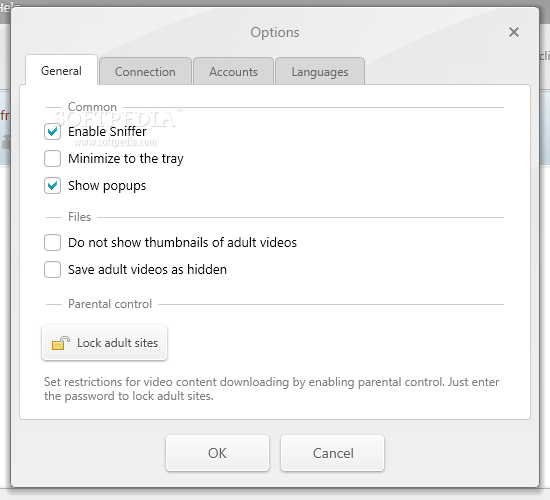Check the box for hiding adult video thumbnails
Viewport: 550px width, 500px height.
coord(53,242)
